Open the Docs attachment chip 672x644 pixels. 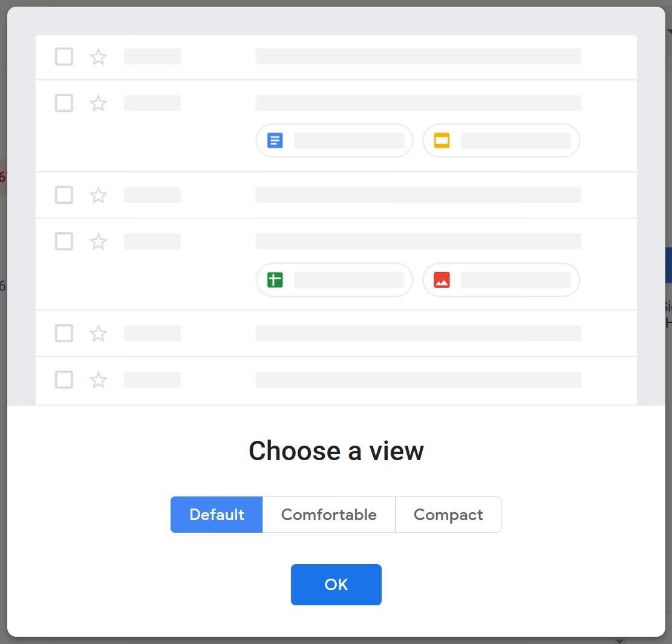(x=334, y=140)
